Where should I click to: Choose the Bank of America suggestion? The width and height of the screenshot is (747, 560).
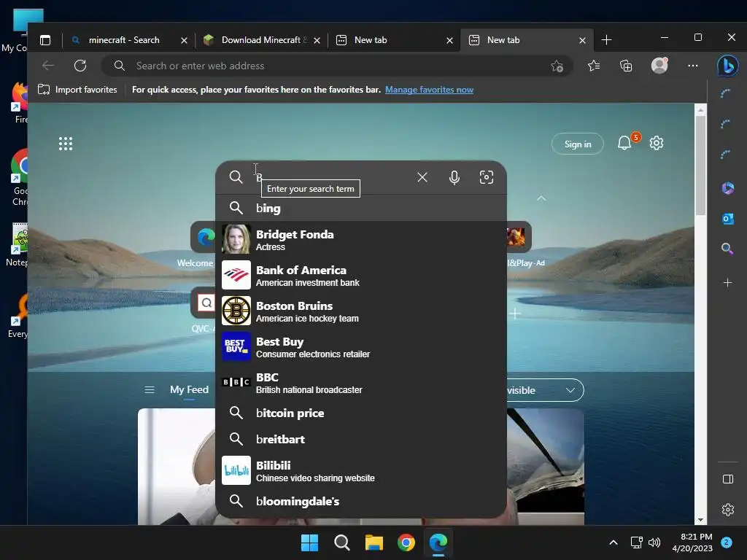coord(360,275)
